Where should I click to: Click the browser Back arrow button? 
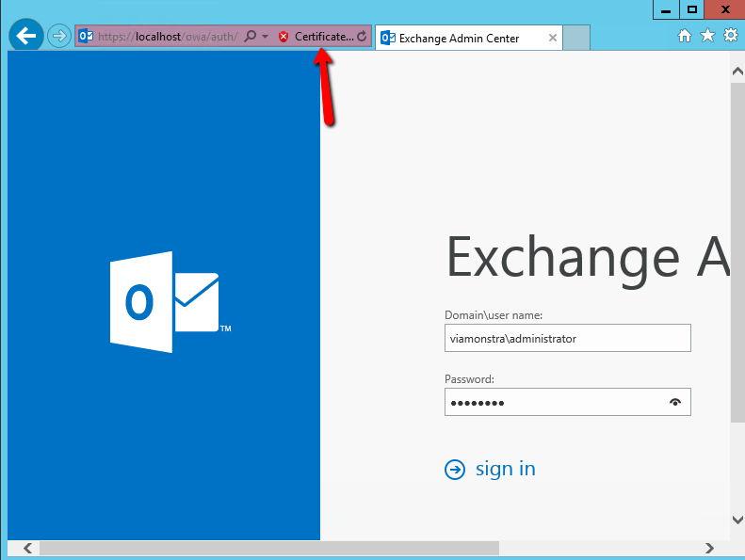[26, 36]
